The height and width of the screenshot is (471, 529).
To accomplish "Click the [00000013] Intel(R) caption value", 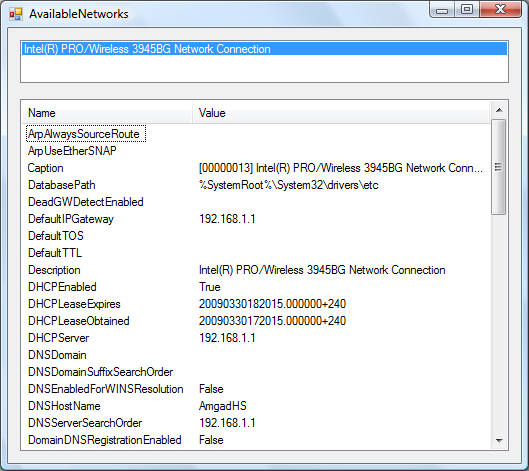I will (341, 168).
